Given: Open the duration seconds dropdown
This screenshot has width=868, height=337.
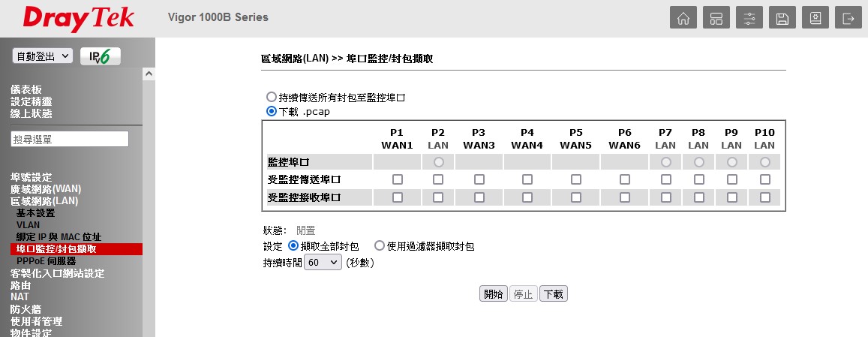Looking at the screenshot, I should coord(323,263).
